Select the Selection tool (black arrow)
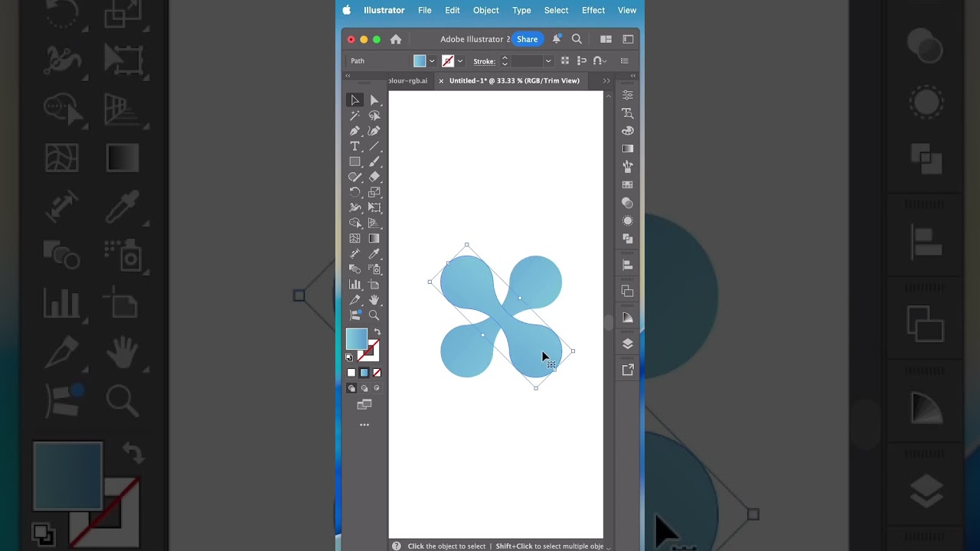The image size is (980, 551). pos(354,100)
